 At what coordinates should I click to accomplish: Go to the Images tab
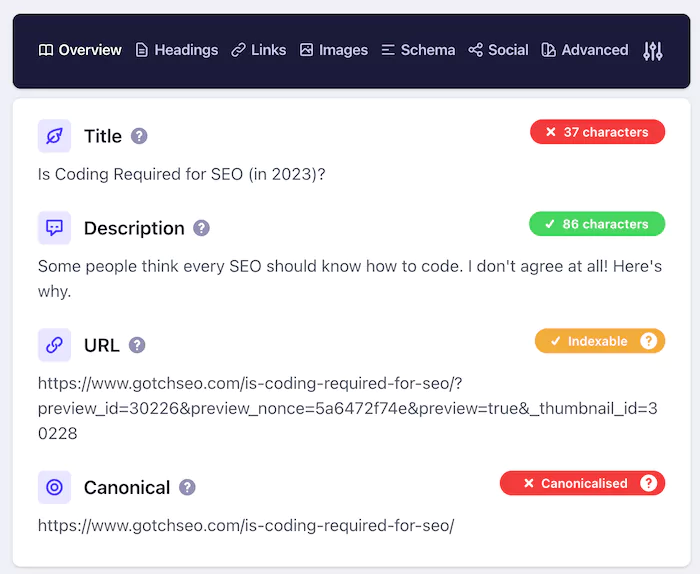[333, 50]
